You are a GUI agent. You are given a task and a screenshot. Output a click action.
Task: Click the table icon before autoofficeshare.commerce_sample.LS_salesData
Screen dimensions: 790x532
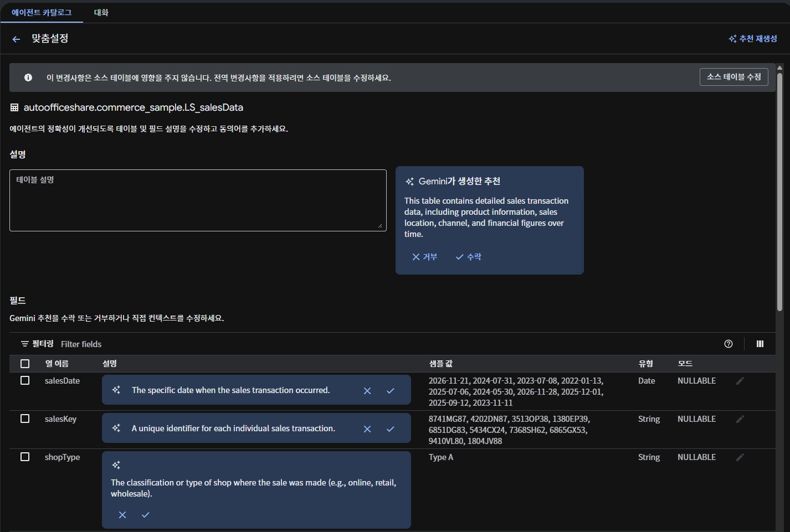point(14,107)
